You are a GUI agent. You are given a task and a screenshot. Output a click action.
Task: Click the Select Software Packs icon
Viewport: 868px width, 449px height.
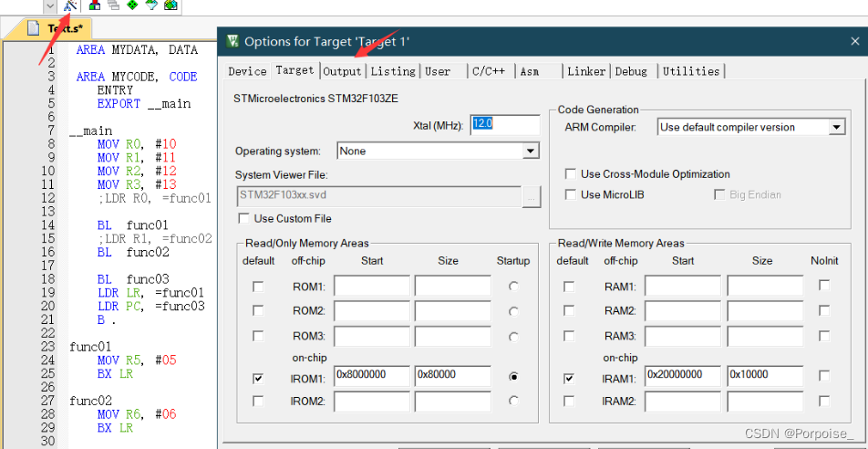coord(151,5)
